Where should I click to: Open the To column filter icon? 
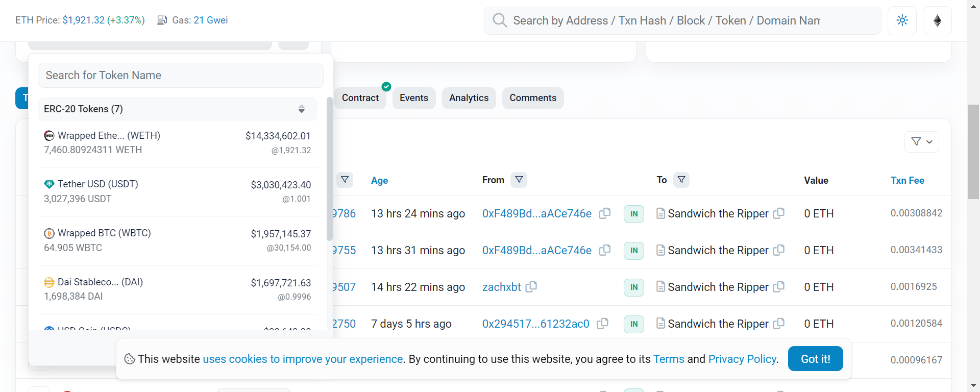click(681, 180)
